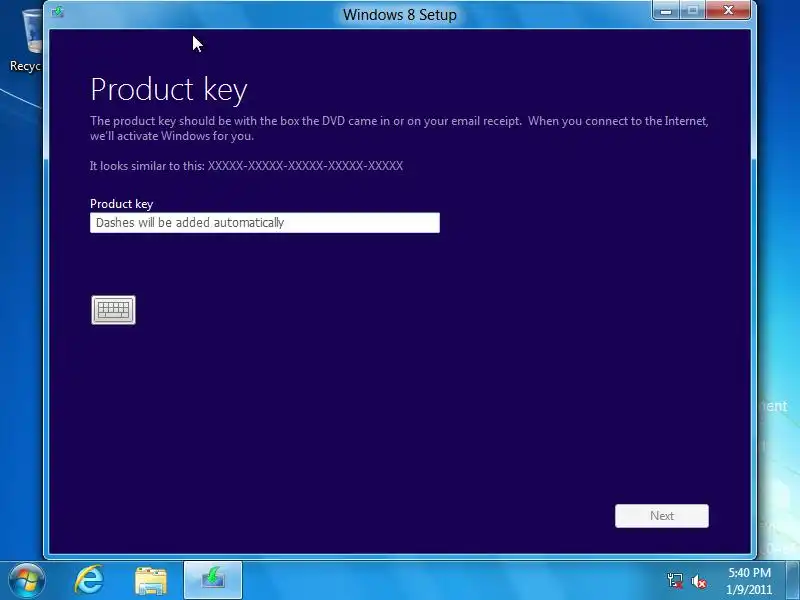This screenshot has height=600, width=800.
Task: Open Windows Explorer folder icon in taskbar
Action: point(151,581)
